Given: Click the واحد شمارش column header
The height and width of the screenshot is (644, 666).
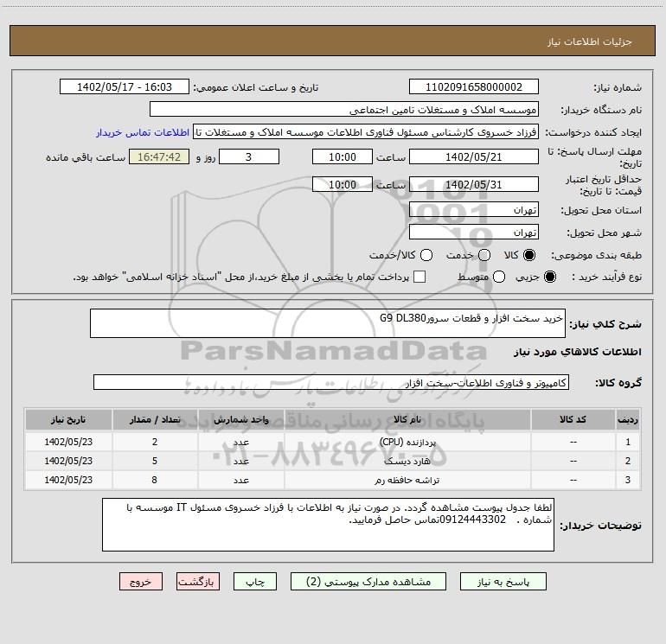Looking at the screenshot, I should point(240,419).
